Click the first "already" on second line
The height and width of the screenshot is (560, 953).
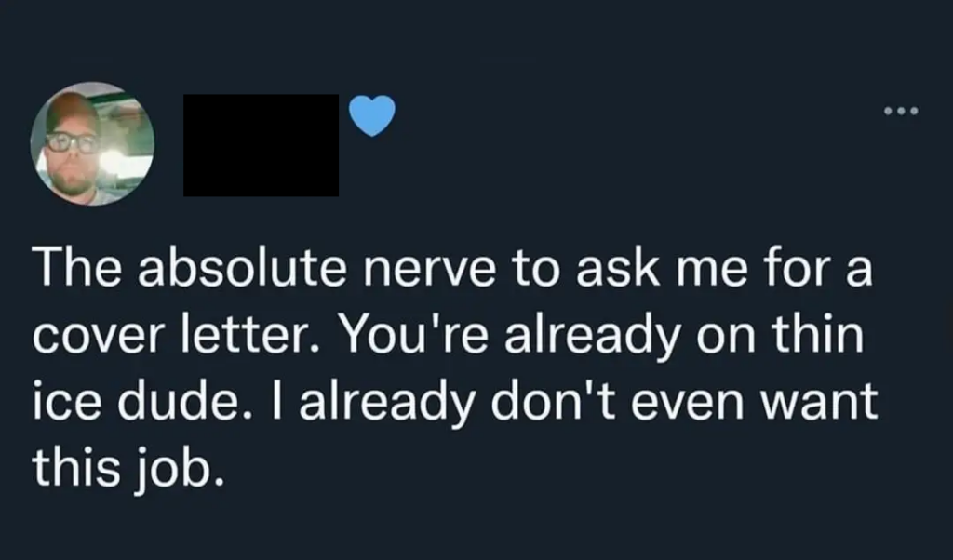click(593, 336)
